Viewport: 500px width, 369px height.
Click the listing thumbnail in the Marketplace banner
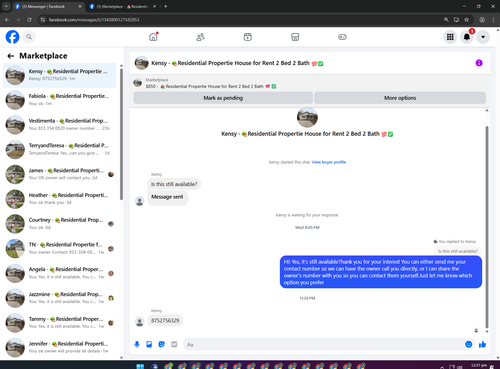tap(138, 83)
